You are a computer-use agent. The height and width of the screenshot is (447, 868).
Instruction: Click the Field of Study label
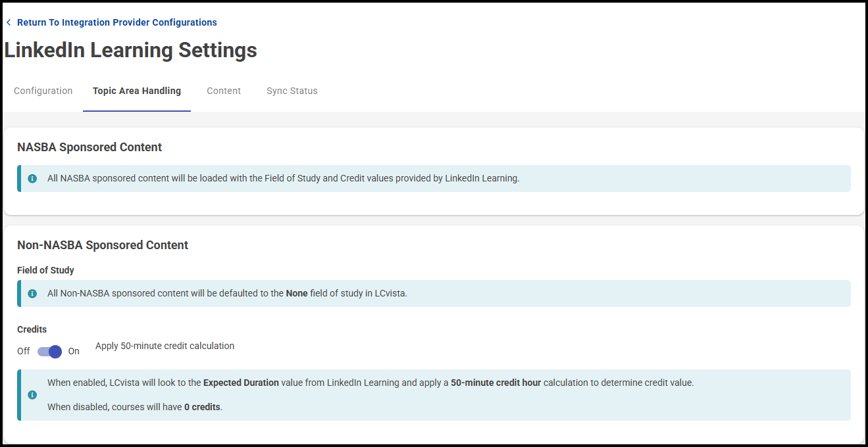[x=45, y=270]
